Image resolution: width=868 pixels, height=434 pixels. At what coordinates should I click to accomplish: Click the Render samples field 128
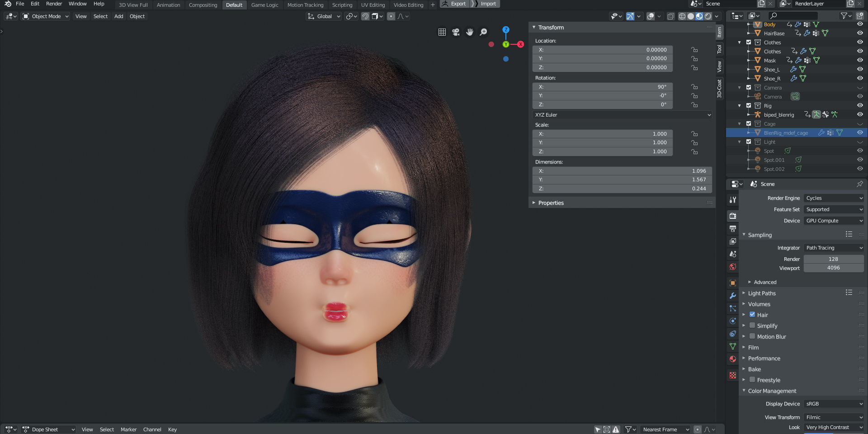click(x=833, y=259)
